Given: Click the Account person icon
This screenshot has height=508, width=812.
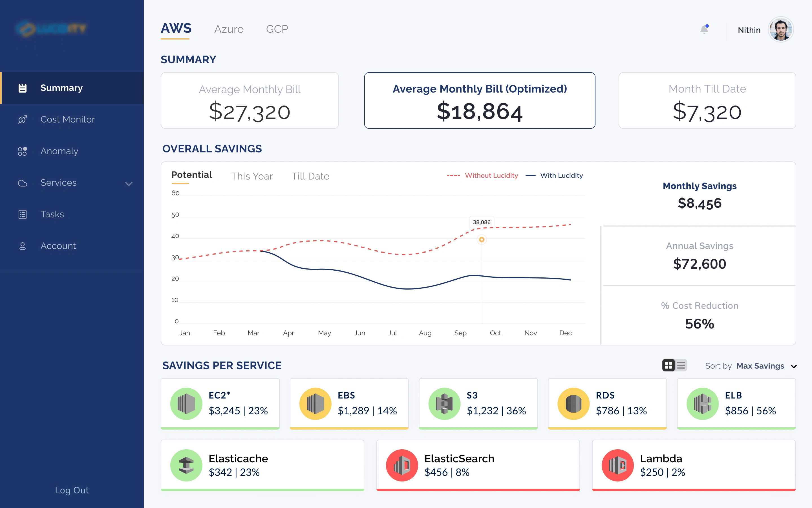Looking at the screenshot, I should tap(23, 246).
